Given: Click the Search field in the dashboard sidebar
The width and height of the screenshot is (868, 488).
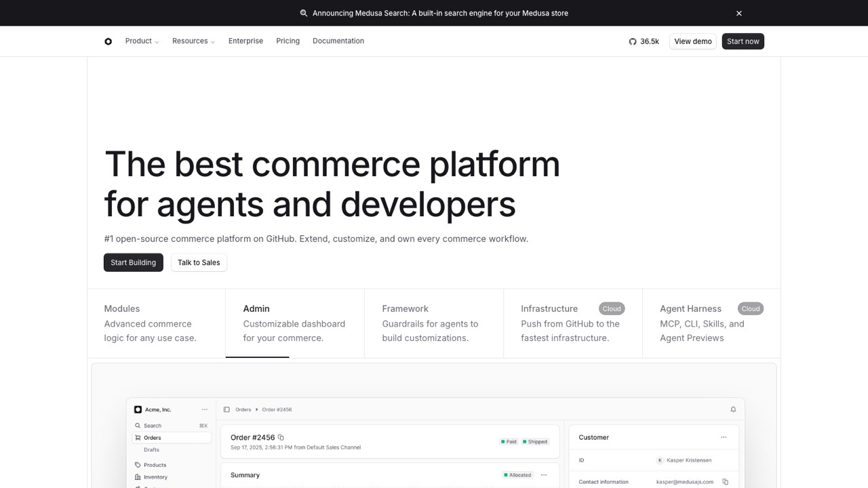Looking at the screenshot, I should tap(172, 426).
